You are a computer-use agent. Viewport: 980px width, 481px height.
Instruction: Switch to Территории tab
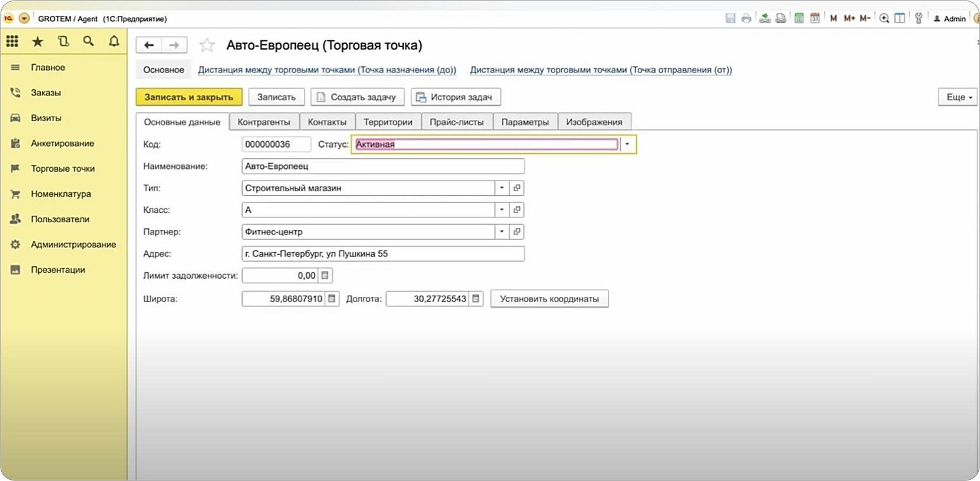point(388,122)
